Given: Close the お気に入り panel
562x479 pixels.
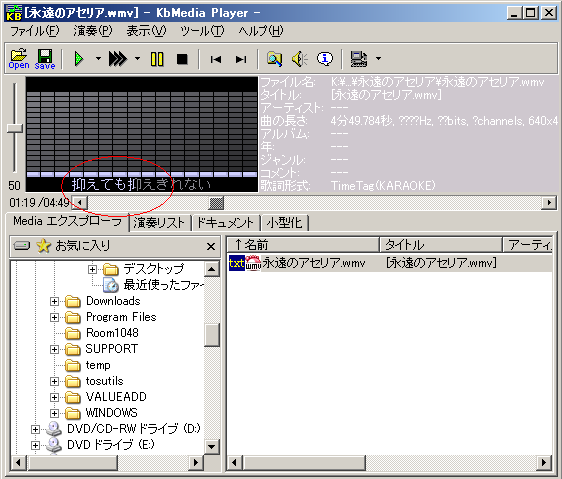Looking at the screenshot, I should [211, 246].
